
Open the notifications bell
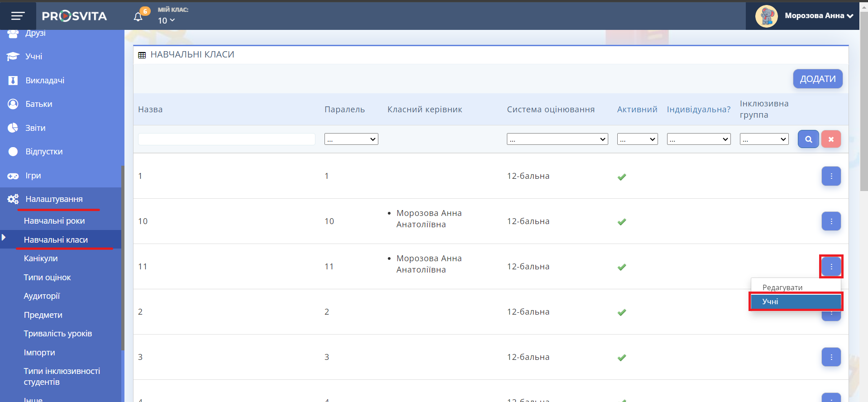point(138,17)
